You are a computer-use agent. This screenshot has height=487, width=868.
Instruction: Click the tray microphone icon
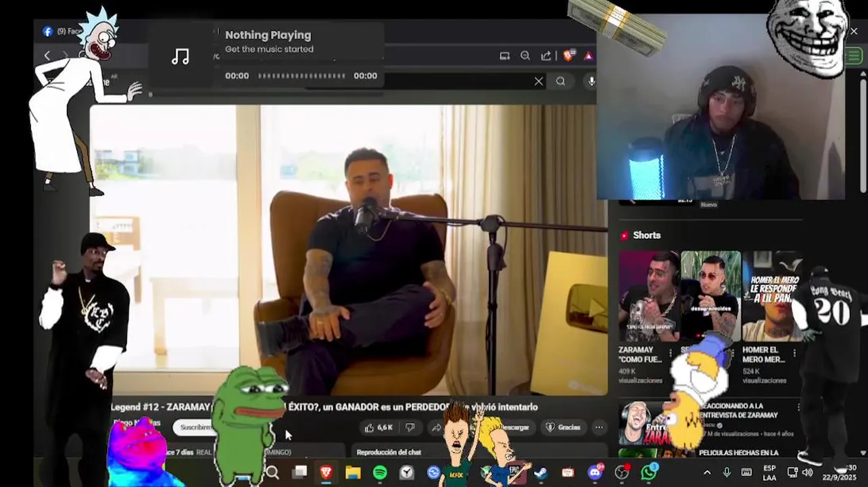point(727,472)
